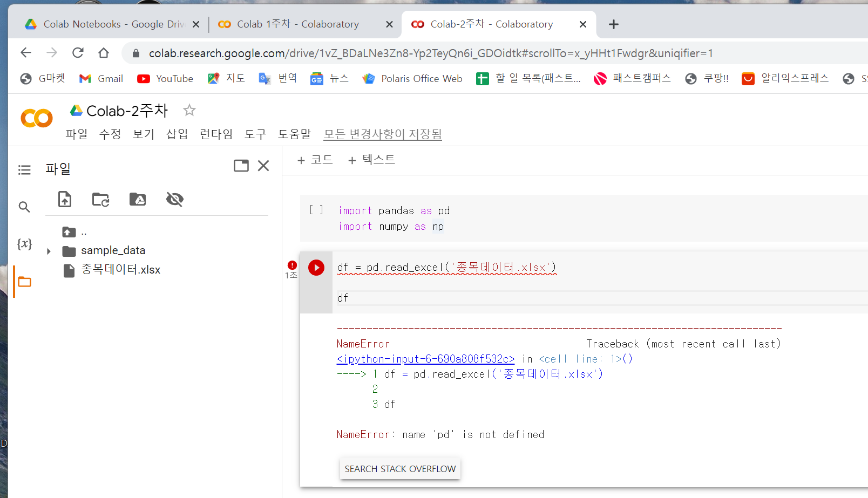Click 모든 변경사항이 저장됨 link
The width and height of the screenshot is (868, 498).
coord(383,134)
